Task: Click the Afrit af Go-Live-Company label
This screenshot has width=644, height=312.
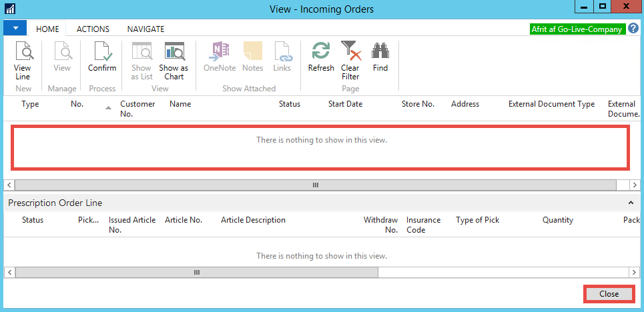Action: pyautogui.click(x=577, y=29)
